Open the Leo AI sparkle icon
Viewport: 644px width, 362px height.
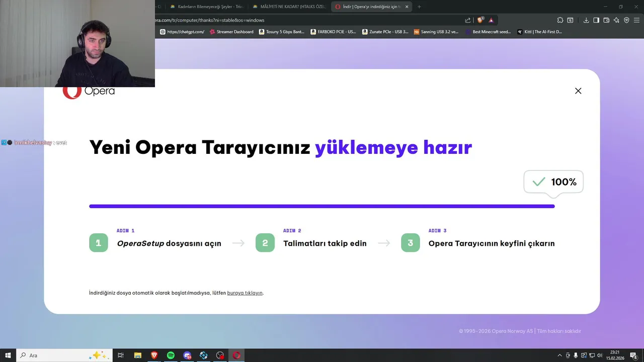616,20
